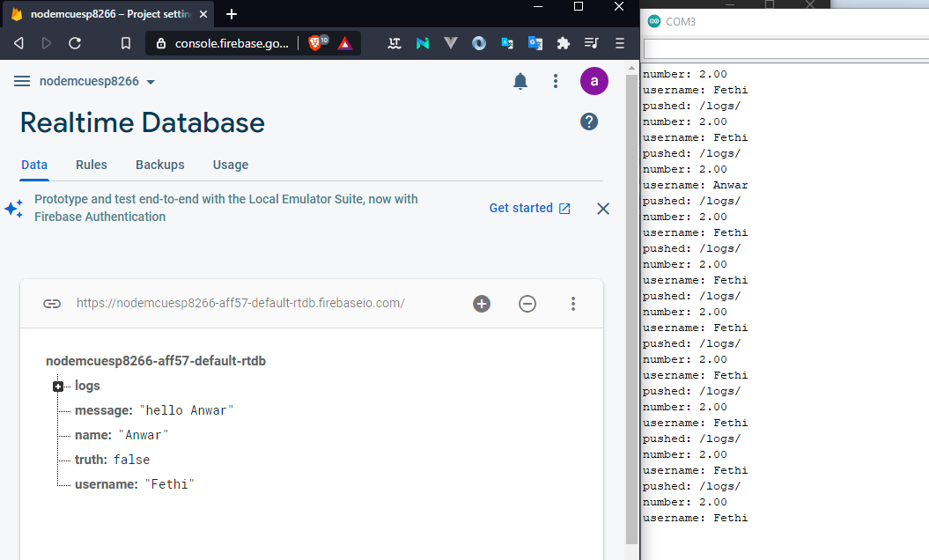The width and height of the screenshot is (929, 560).
Task: Close the nodemcuesp8266 Project settings tab
Action: pos(203,14)
